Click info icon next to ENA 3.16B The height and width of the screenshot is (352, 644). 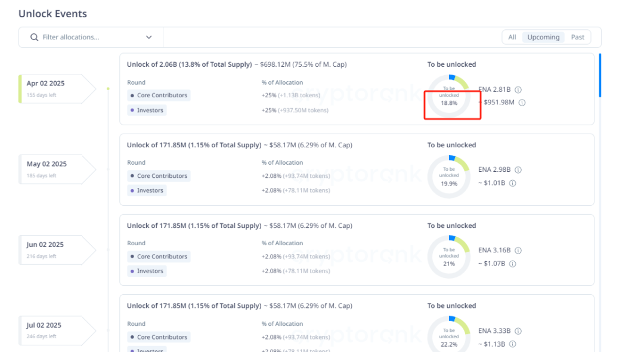(x=518, y=251)
